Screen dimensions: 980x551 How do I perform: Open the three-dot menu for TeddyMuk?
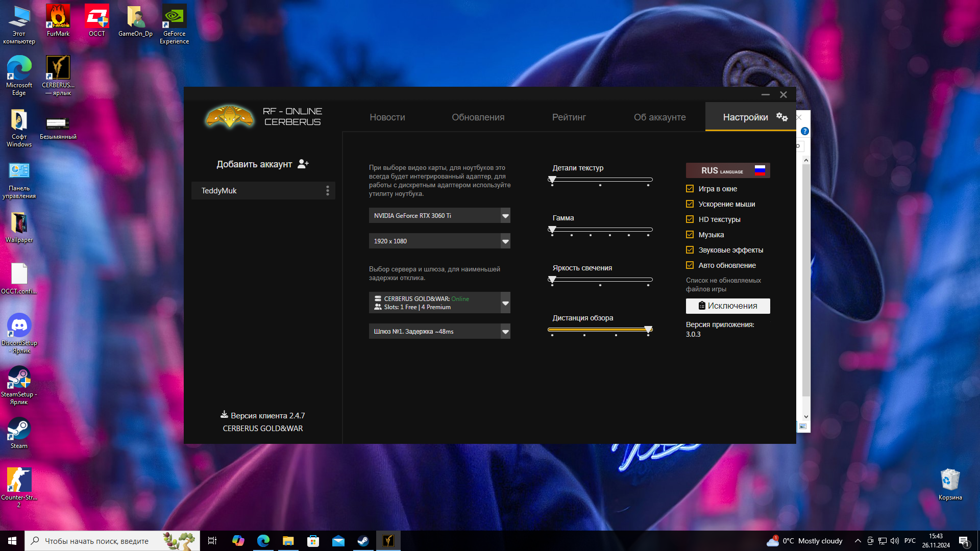pos(328,190)
